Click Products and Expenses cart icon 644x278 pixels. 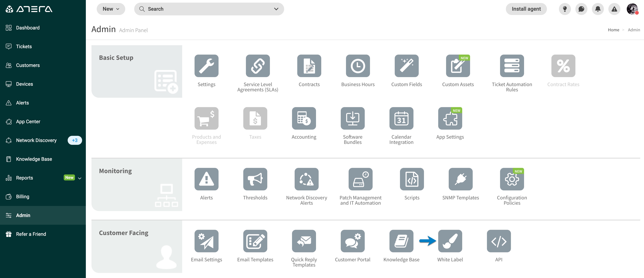pyautogui.click(x=206, y=118)
